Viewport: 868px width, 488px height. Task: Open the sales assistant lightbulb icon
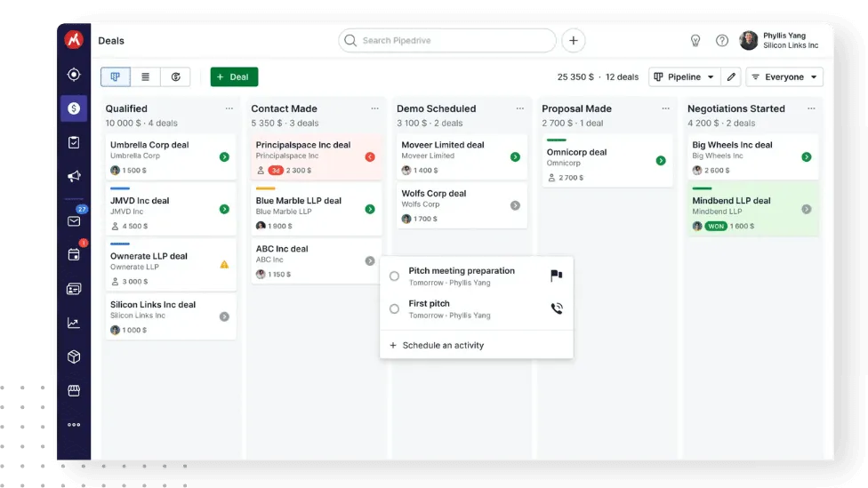(695, 40)
